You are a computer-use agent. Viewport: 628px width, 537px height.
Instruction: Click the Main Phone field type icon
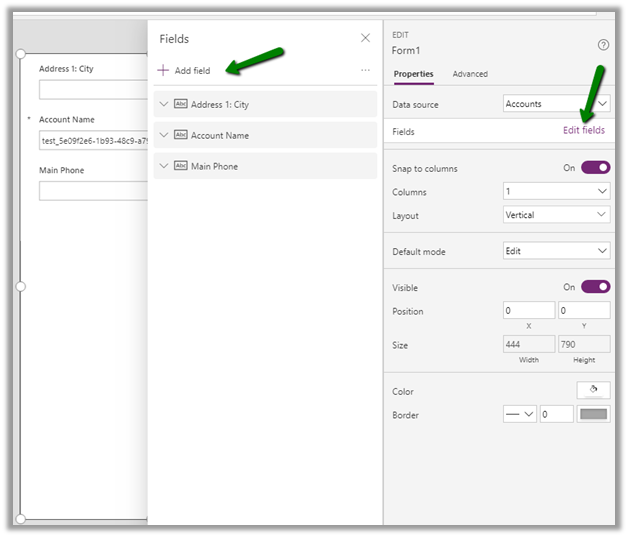pyautogui.click(x=181, y=166)
